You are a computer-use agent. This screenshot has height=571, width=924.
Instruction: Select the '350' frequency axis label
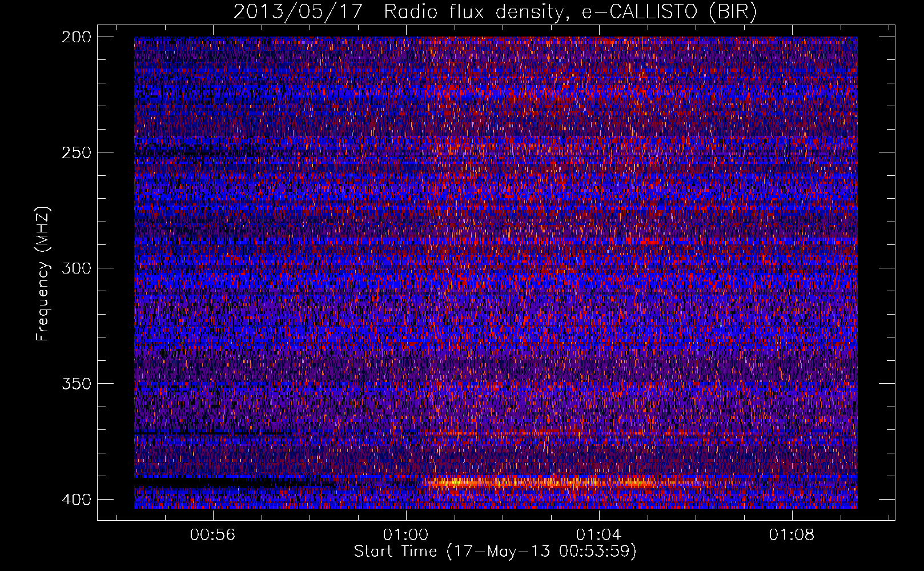point(76,383)
